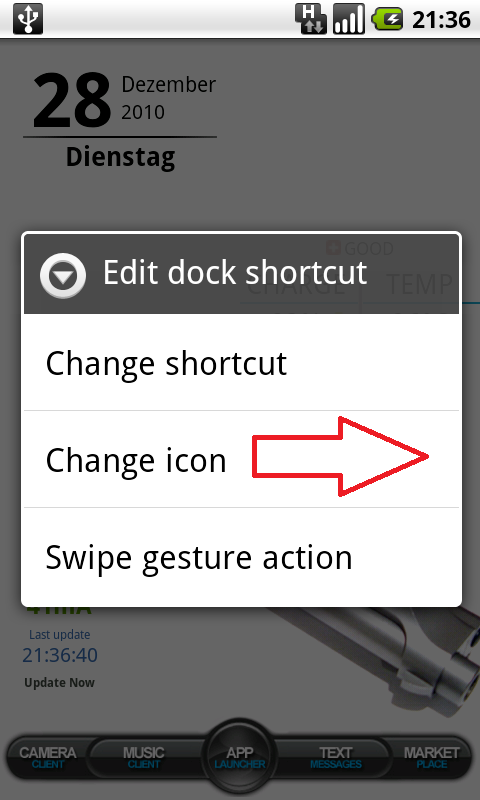Tap the USB connection status icon
480x800 pixels.
pyautogui.click(x=28, y=19)
